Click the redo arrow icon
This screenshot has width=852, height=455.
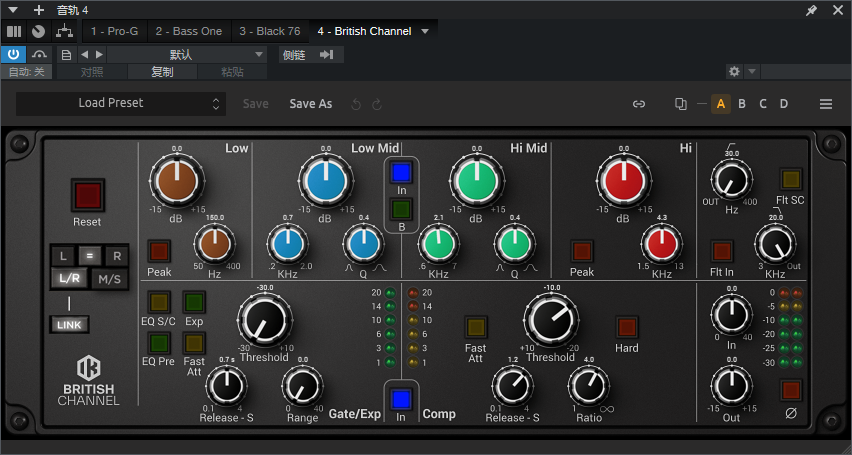pyautogui.click(x=377, y=104)
